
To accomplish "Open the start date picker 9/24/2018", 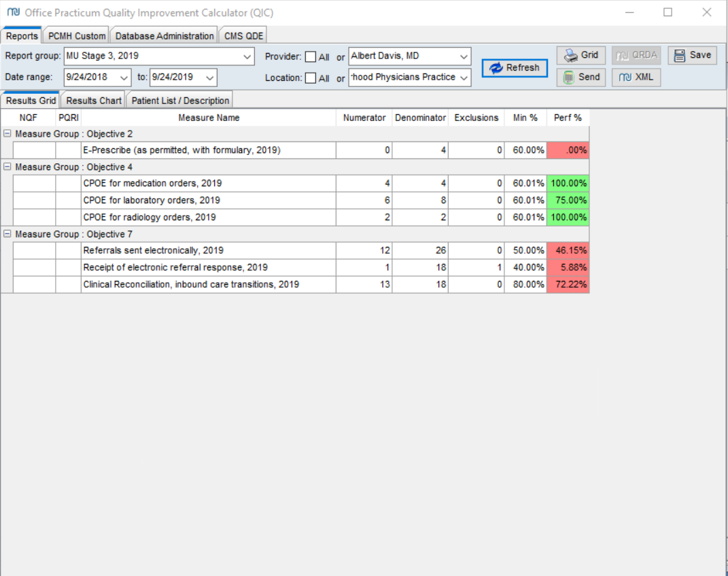I will pyautogui.click(x=124, y=78).
